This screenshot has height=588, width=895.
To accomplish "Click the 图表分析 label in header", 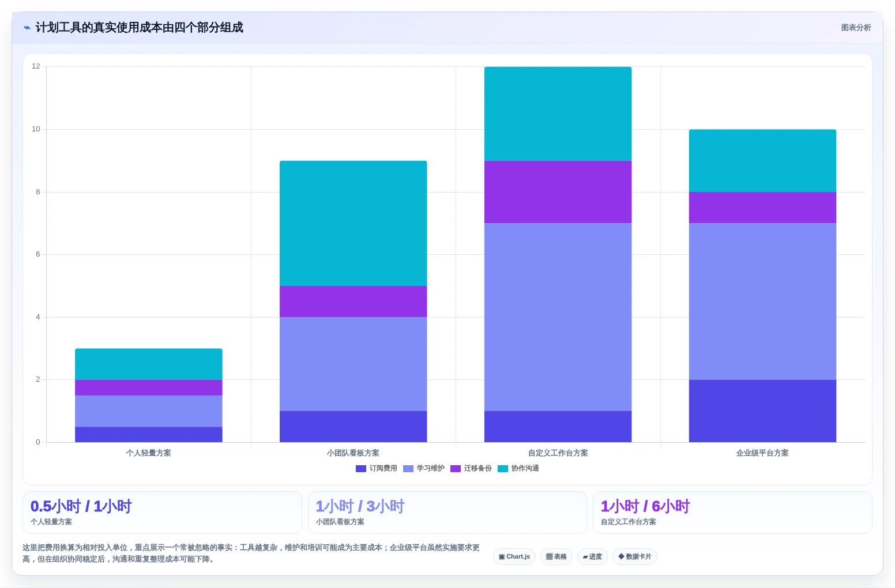I will pyautogui.click(x=856, y=28).
